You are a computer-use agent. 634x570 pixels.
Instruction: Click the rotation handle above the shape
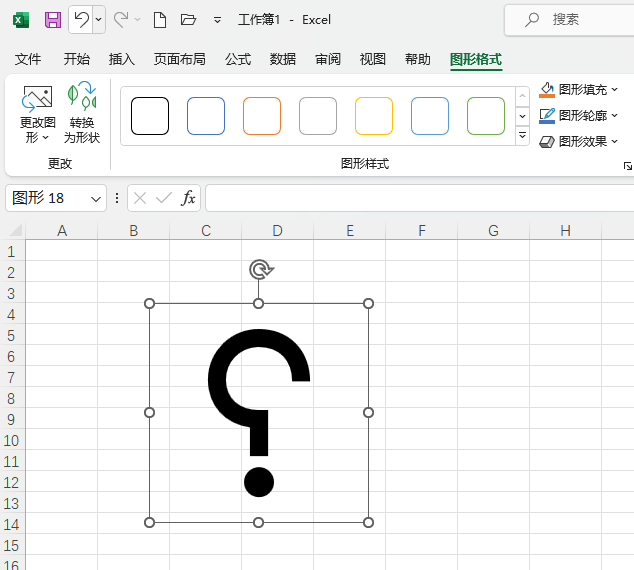pos(259,269)
